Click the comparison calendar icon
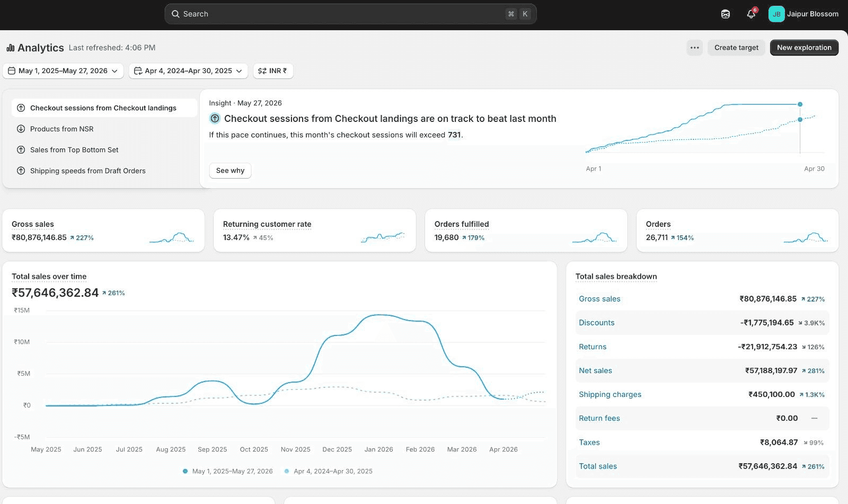848x504 pixels. pos(138,70)
